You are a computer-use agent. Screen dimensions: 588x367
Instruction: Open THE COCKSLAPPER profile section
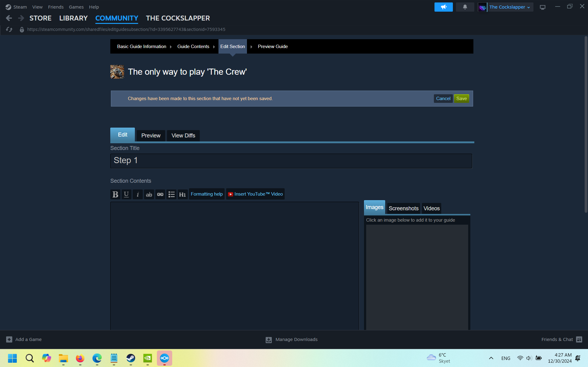pos(178,18)
